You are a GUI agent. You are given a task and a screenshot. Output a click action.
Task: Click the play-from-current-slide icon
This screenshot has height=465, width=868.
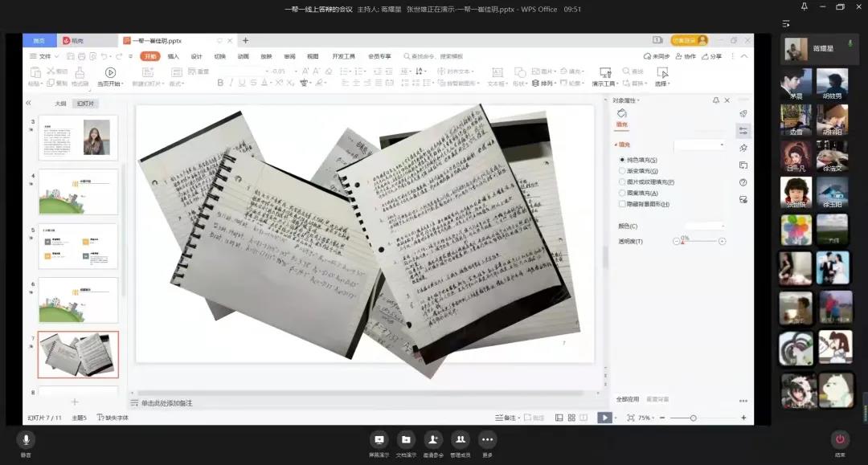pyautogui.click(x=110, y=72)
